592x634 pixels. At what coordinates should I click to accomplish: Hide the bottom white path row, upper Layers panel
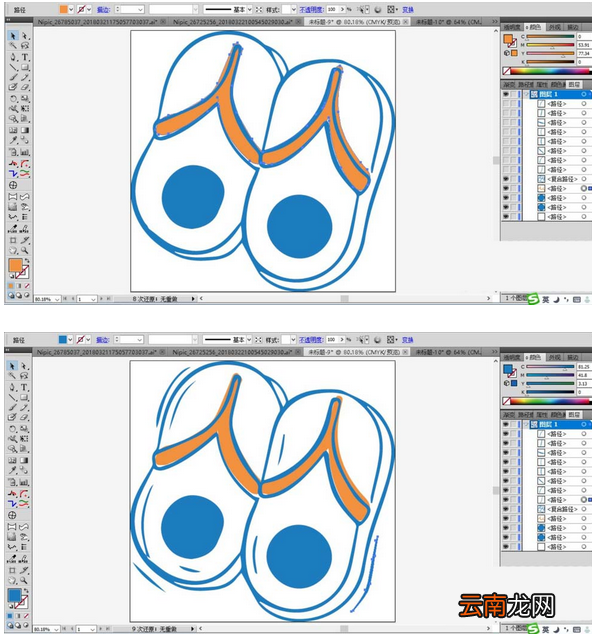click(506, 217)
